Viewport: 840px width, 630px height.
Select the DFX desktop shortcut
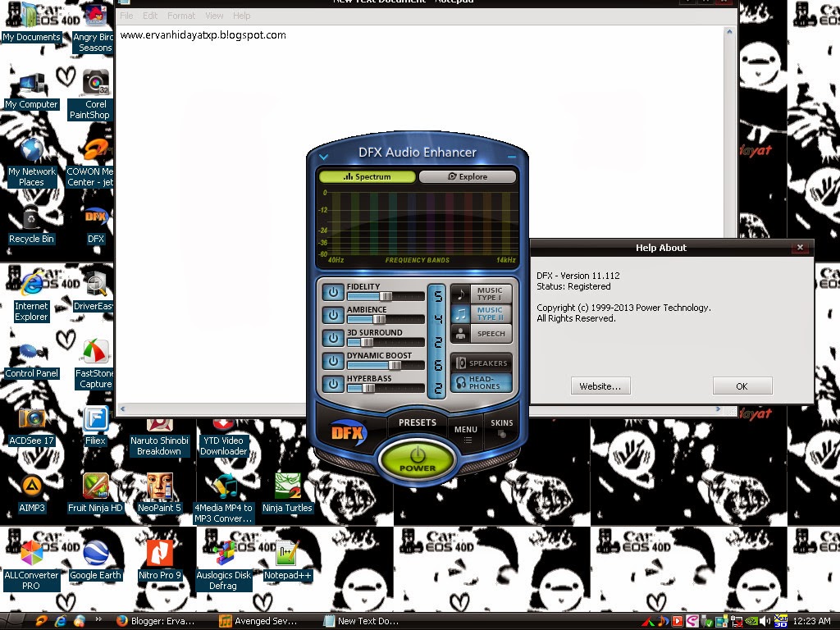click(x=95, y=225)
